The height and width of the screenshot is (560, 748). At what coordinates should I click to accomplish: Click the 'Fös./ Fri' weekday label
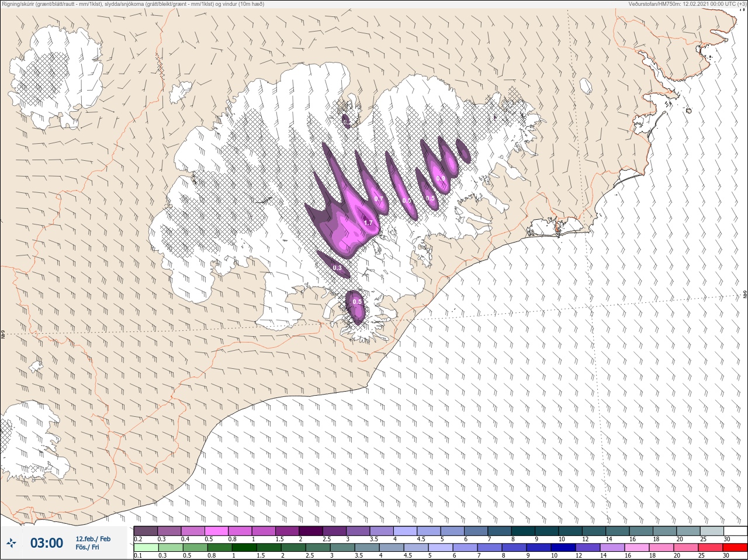(x=87, y=548)
